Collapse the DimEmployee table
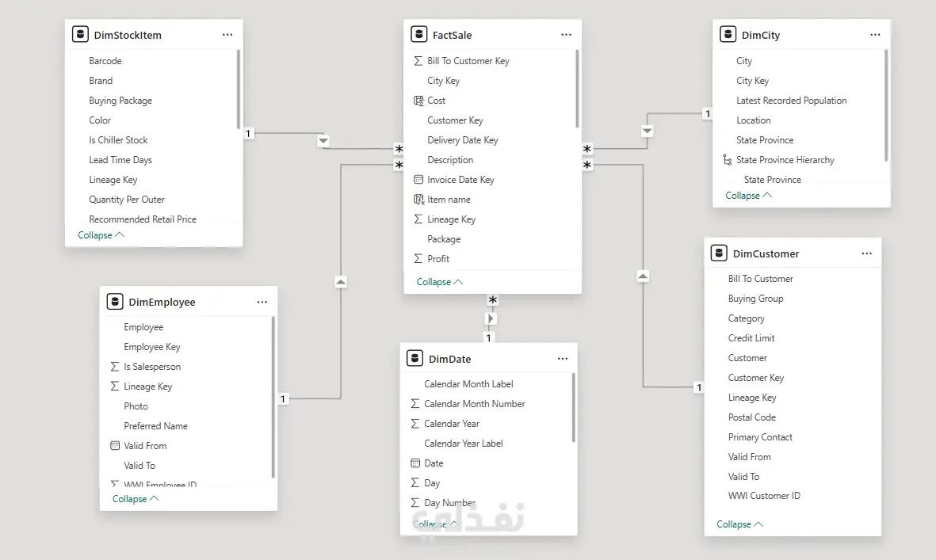This screenshot has width=936, height=560. point(136,498)
